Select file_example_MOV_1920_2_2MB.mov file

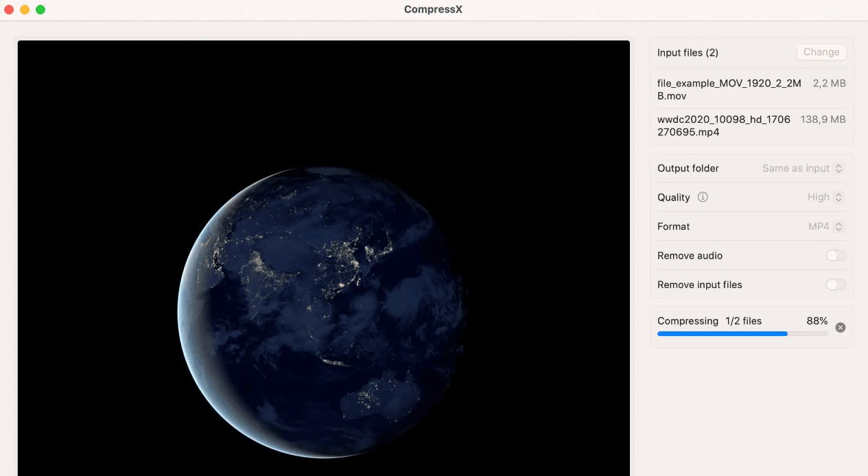pyautogui.click(x=751, y=90)
